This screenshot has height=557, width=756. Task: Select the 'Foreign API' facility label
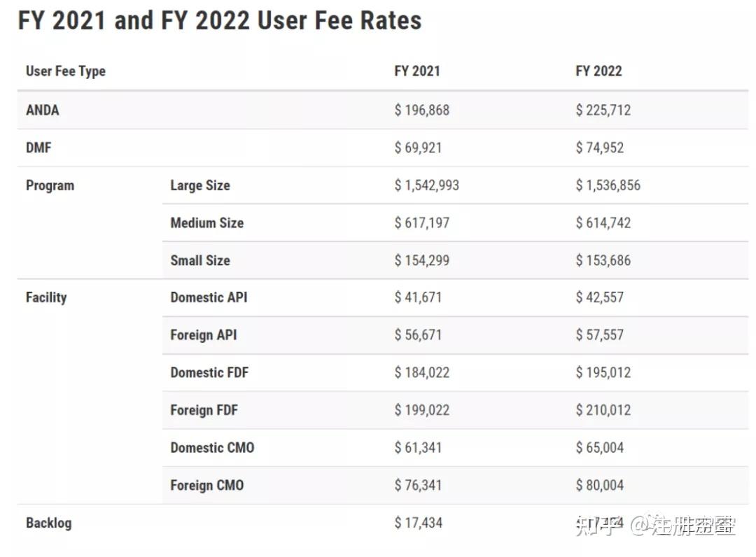(x=204, y=335)
